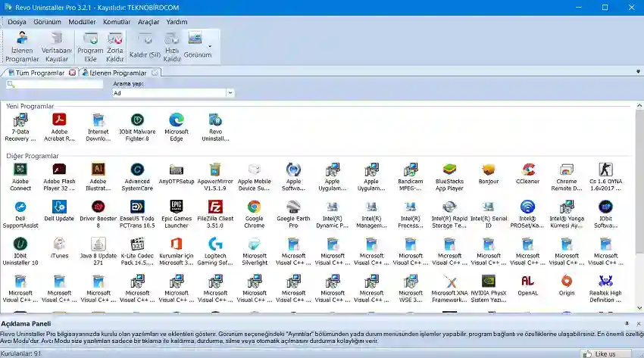Click Hızlı Kaldır toolbar button
Image resolution: width=644 pixels, height=358 pixels.
172,47
